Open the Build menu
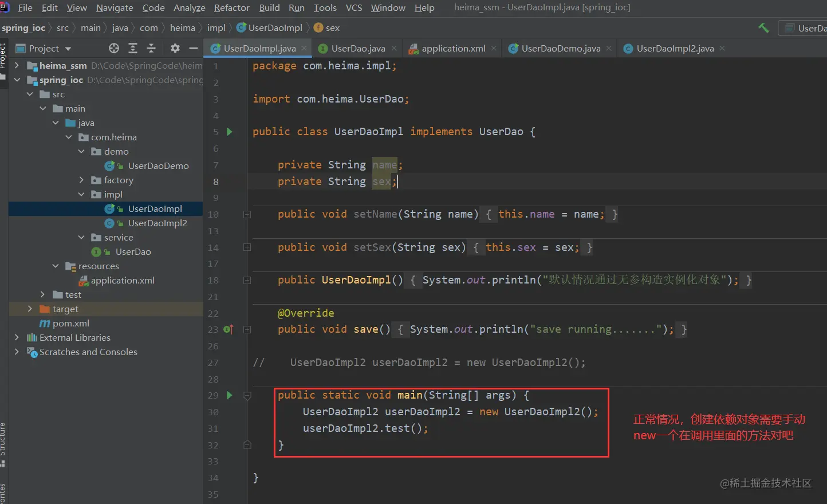The image size is (827, 504). point(269,7)
